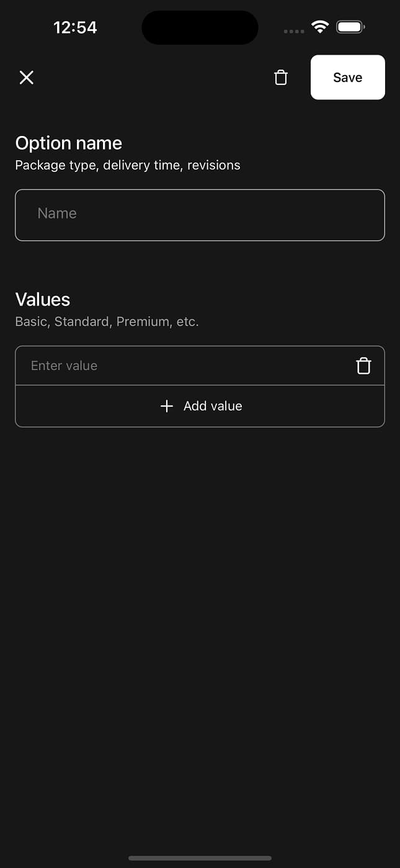Tap the battery indicator icon
400x868 pixels.
pos(350,27)
